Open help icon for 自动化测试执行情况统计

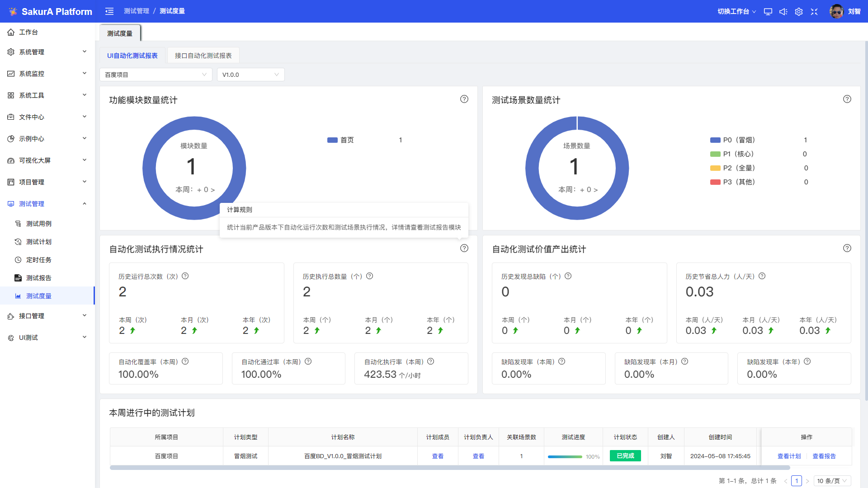tap(464, 248)
